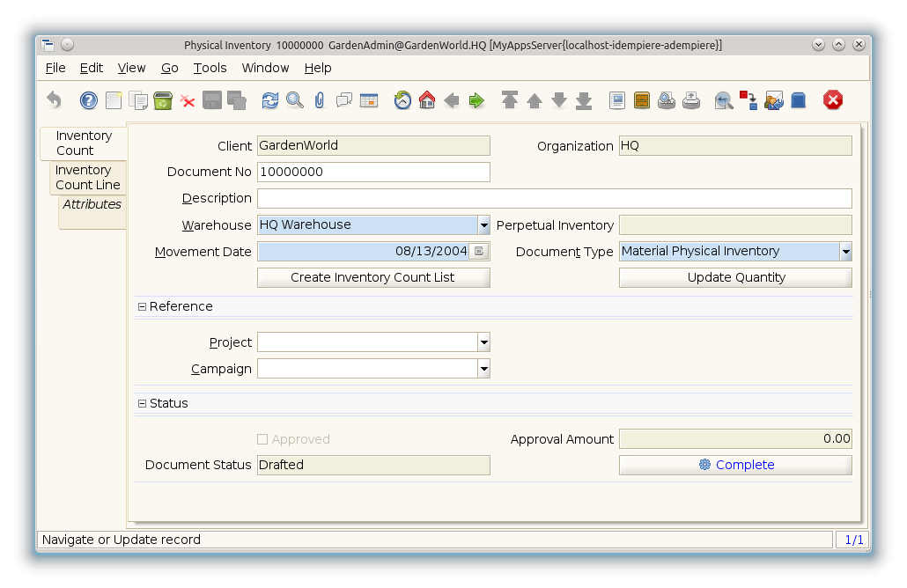Click the Refresh records toolbar icon
Screen dimensions: 907x588
(270, 100)
